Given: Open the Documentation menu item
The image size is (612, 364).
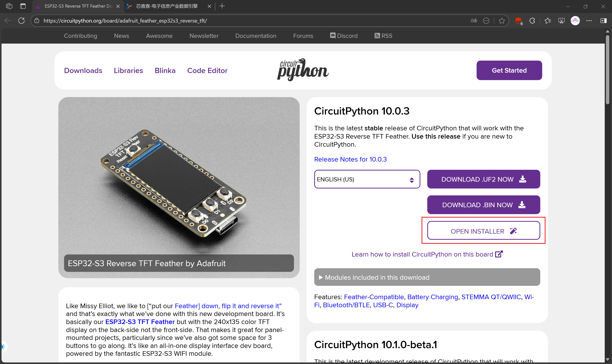Looking at the screenshot, I should pos(256,36).
